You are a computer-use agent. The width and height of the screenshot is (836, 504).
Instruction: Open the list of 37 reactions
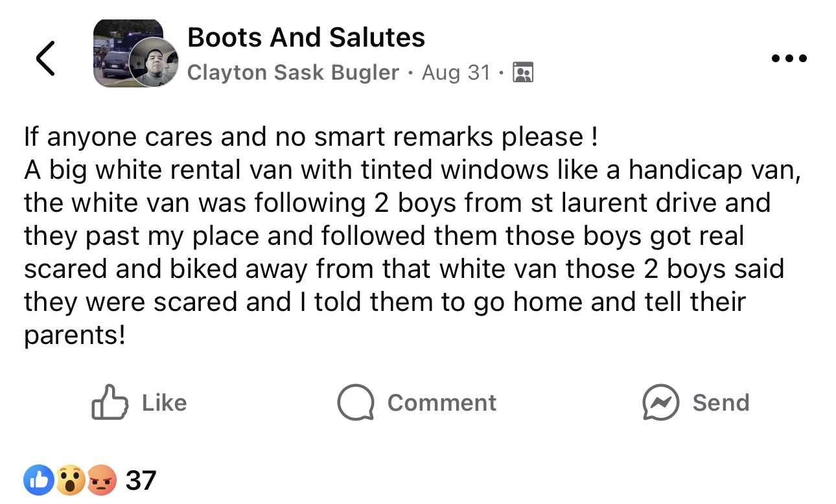click(x=141, y=481)
